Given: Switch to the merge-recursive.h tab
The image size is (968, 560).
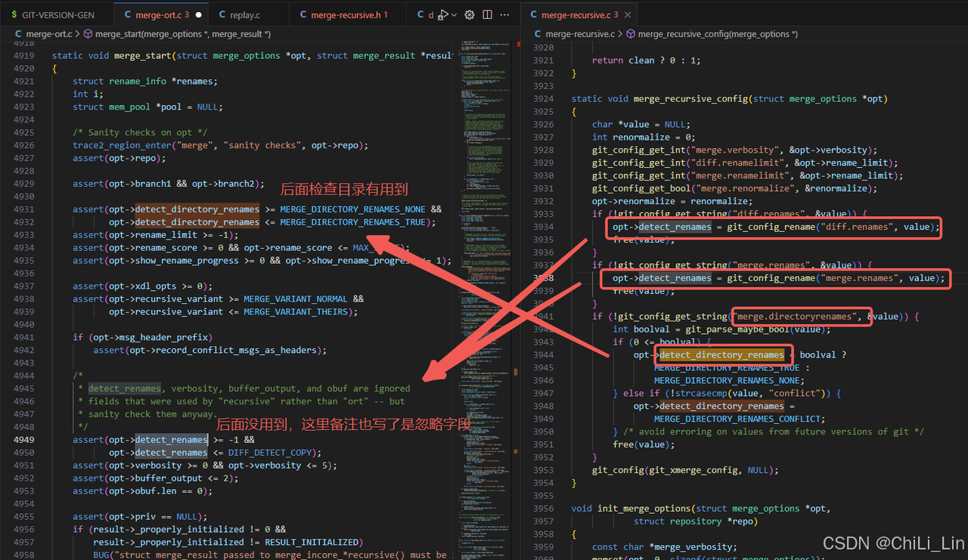Looking at the screenshot, I should click(349, 14).
